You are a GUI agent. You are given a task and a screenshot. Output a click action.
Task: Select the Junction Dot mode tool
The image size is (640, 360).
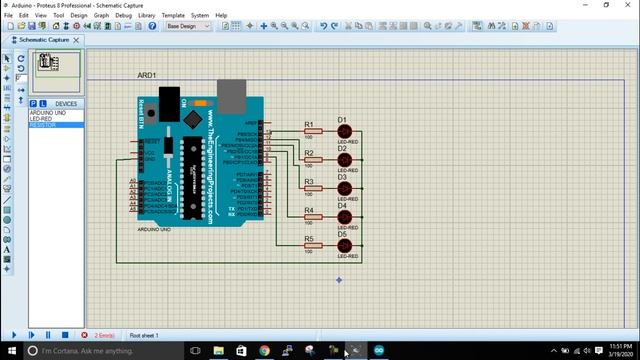pos(7,78)
